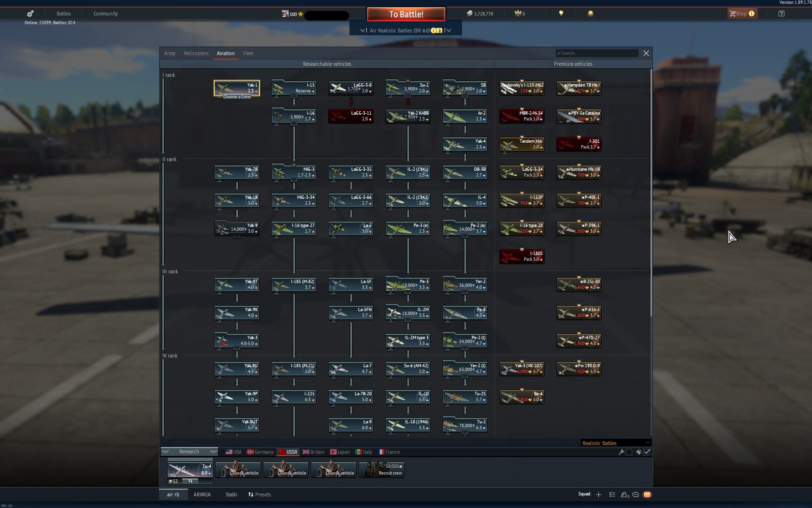Click the Tu-4 crew swap arrows button
The height and width of the screenshot is (508, 812).
(x=190, y=481)
